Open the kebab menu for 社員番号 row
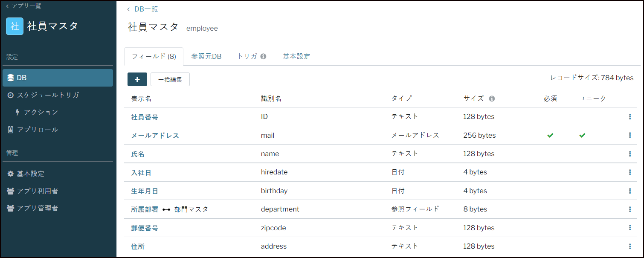Image resolution: width=644 pixels, height=258 pixels. click(630, 116)
